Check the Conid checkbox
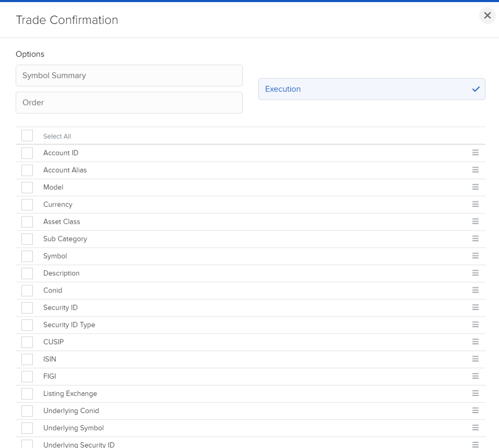 tap(27, 290)
